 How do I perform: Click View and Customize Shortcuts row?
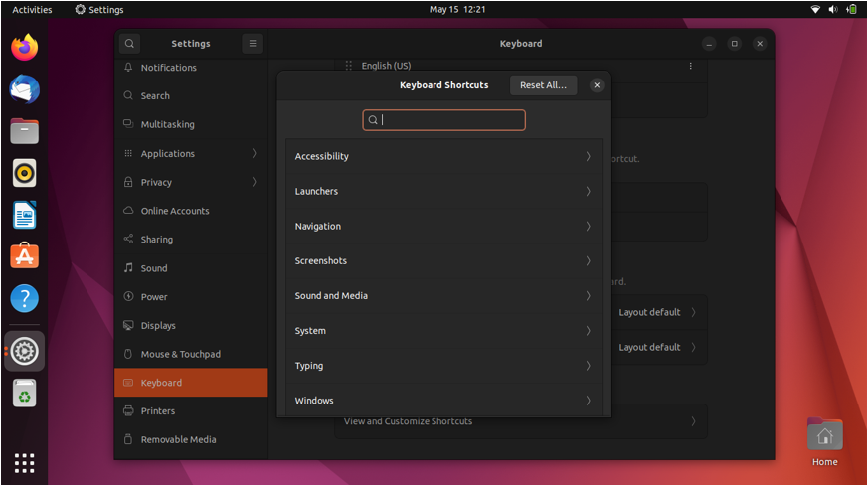[x=521, y=421]
